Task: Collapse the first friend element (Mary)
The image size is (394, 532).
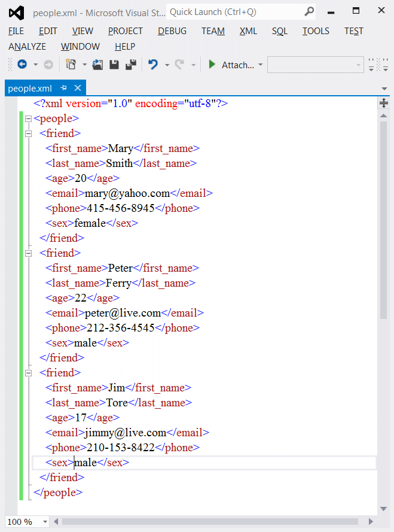Action: tap(29, 133)
